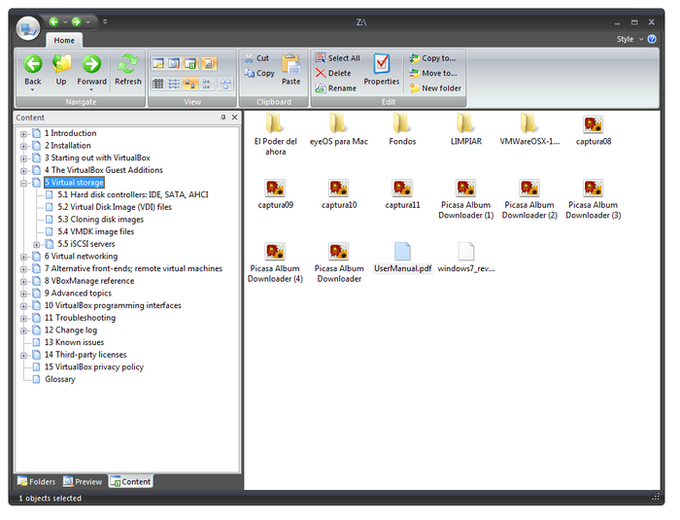This screenshot has height=520, width=680.
Task: Switch to details column view mode
Action: click(158, 83)
